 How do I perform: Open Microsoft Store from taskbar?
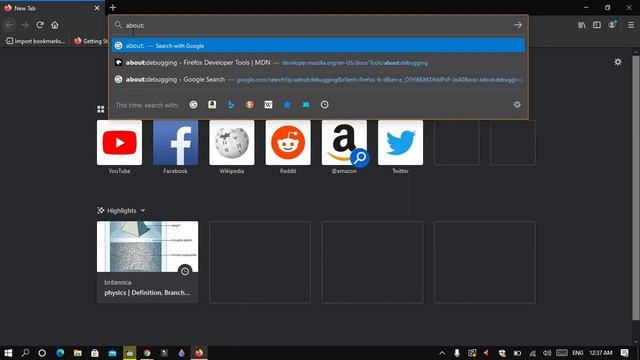pos(95,353)
